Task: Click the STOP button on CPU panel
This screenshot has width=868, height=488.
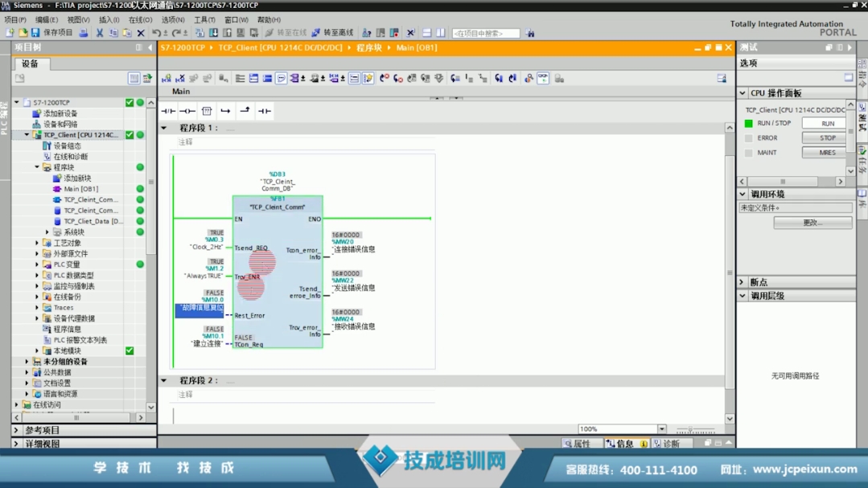Action: [x=824, y=137]
